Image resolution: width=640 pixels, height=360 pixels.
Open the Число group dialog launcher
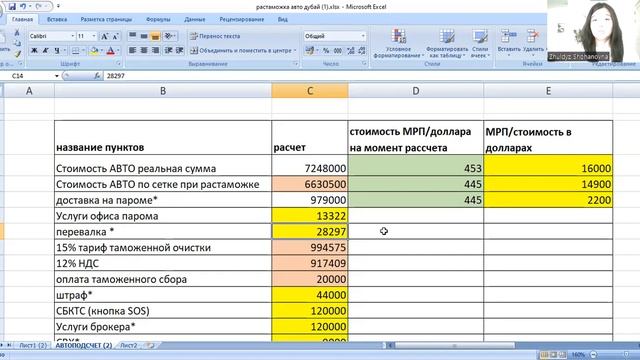tap(364, 64)
